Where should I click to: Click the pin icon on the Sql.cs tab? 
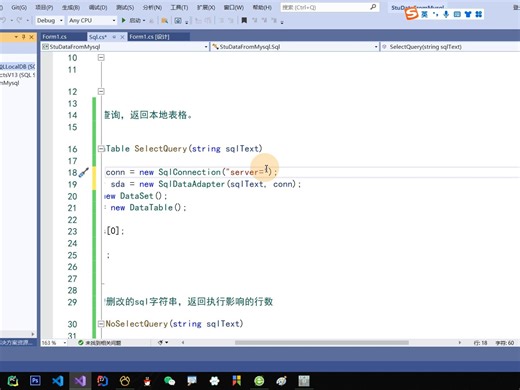pyautogui.click(x=114, y=37)
